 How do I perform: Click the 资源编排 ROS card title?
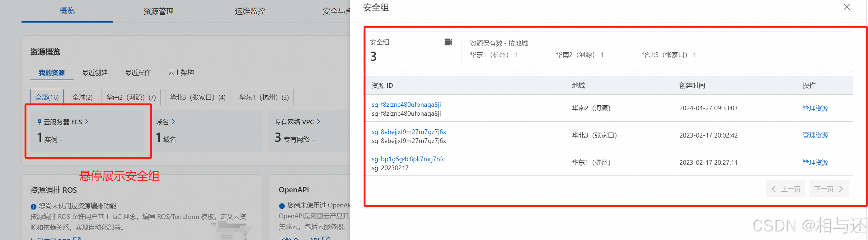tap(53, 190)
